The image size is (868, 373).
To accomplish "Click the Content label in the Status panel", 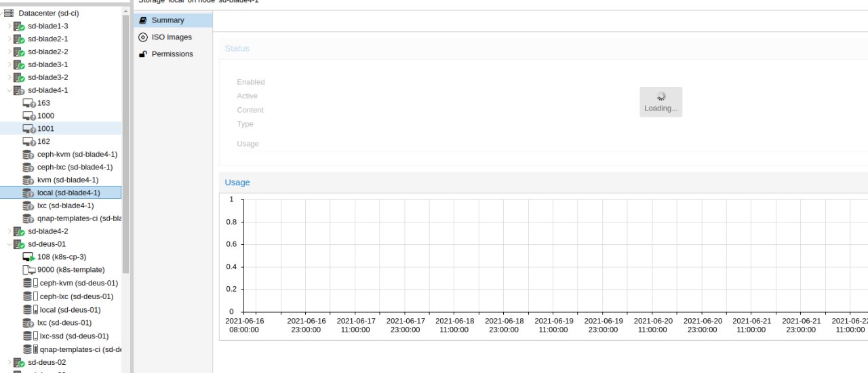I will click(x=250, y=110).
